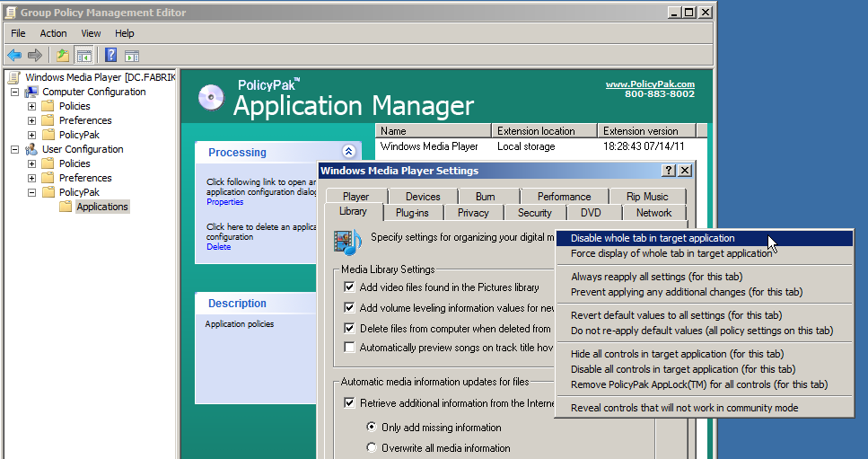Expand Policies under Computer Configuration
Screen dimensions: 868x459
[x=32, y=106]
